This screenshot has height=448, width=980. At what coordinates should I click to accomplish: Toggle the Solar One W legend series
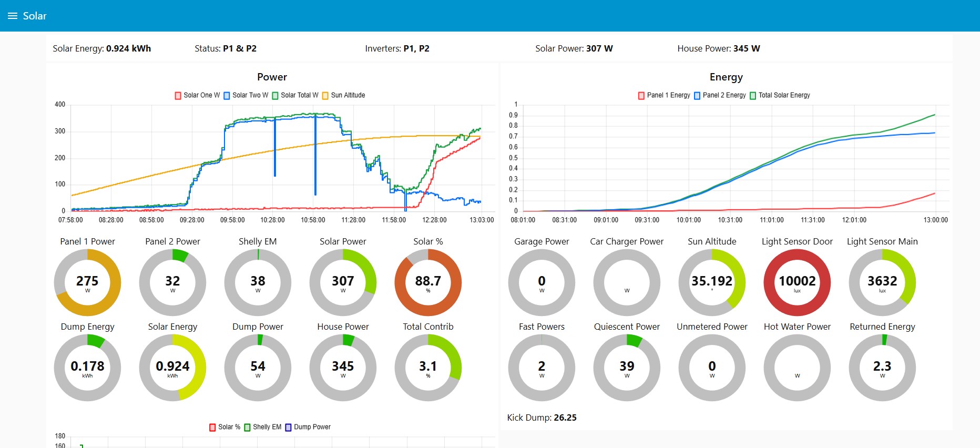click(x=197, y=95)
